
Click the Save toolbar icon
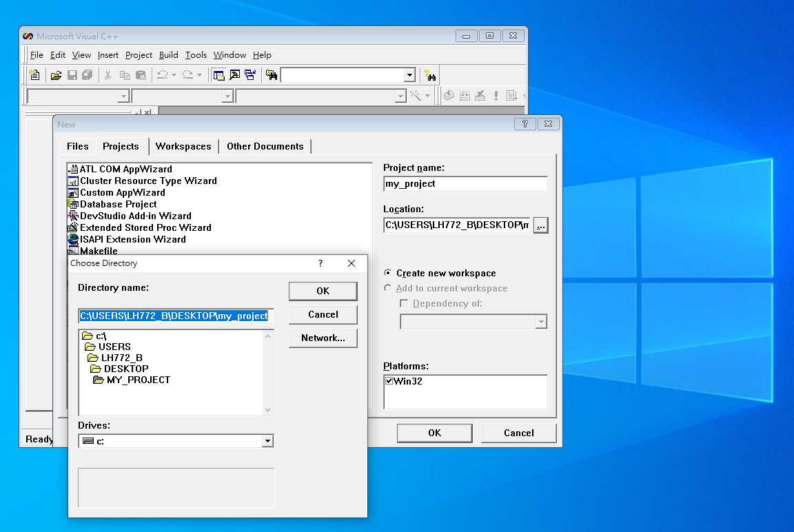[x=72, y=75]
